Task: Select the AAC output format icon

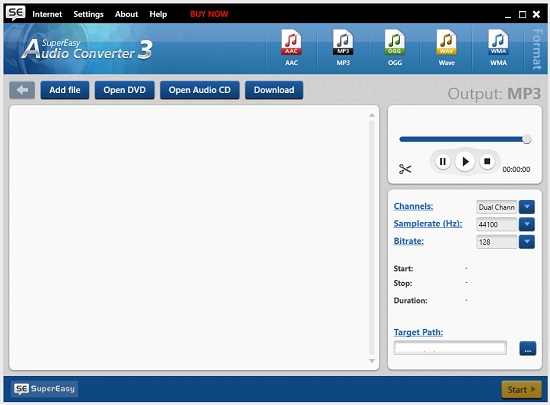Action: (x=291, y=47)
